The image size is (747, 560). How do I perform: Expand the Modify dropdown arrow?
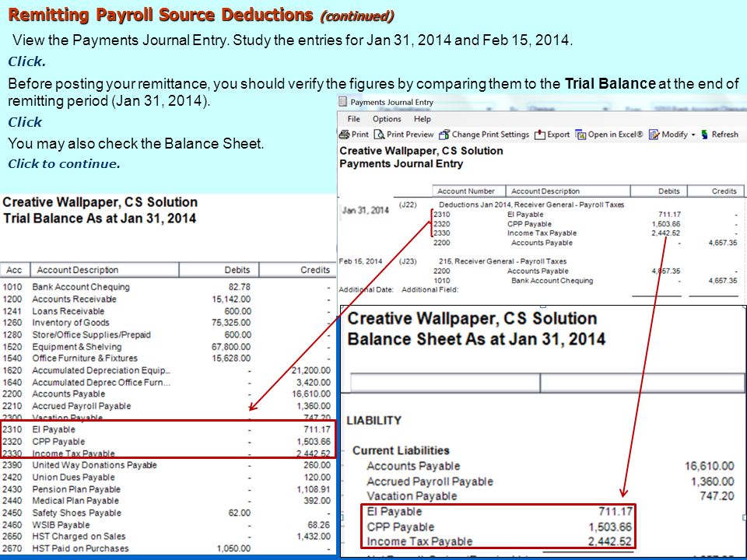[693, 135]
